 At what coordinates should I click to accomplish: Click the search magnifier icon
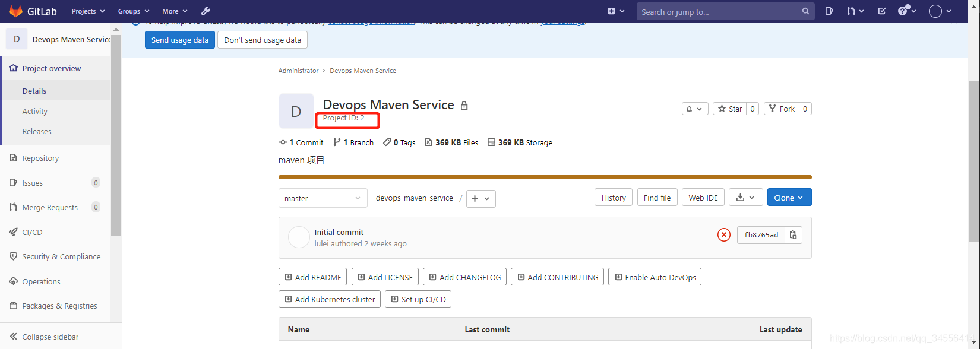pos(805,11)
